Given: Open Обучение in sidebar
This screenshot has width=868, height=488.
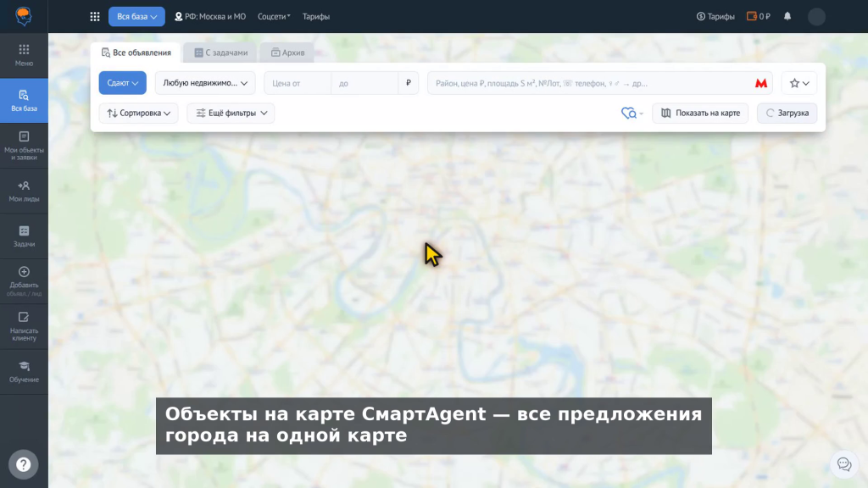Looking at the screenshot, I should (24, 372).
